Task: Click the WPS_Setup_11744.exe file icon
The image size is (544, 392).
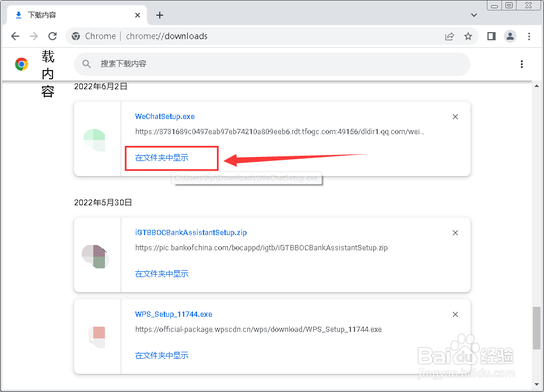Action: click(97, 337)
